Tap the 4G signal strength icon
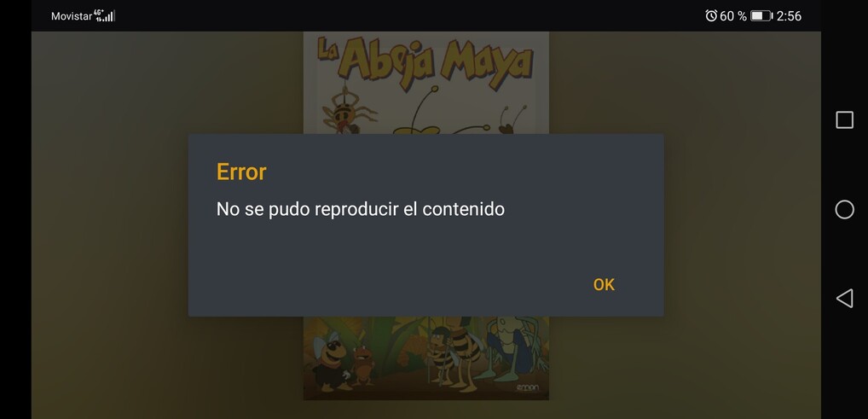This screenshot has width=868, height=419. 105,15
